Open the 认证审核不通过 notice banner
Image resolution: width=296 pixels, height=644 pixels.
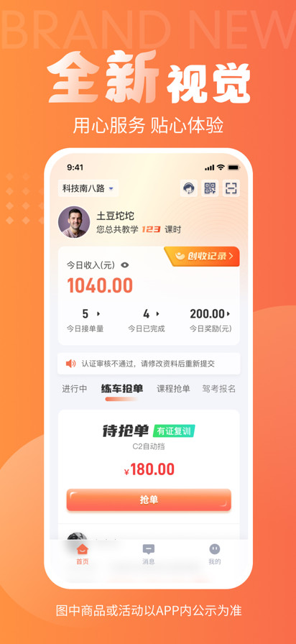(x=149, y=364)
